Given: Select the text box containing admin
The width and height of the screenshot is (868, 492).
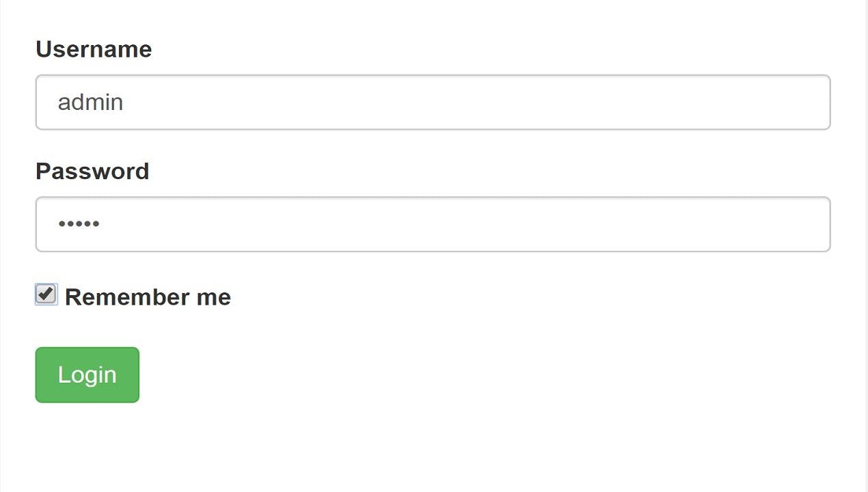Looking at the screenshot, I should pyautogui.click(x=433, y=102).
